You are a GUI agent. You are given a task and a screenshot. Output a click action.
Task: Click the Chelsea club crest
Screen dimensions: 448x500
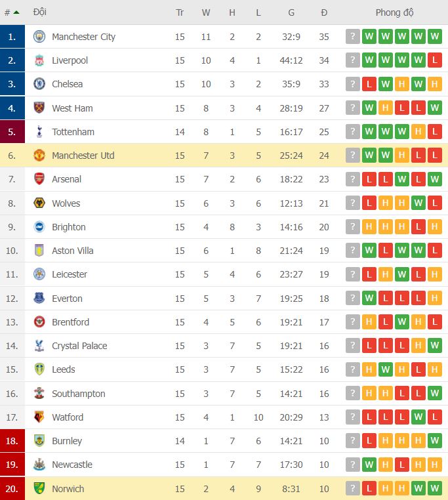coord(39,84)
